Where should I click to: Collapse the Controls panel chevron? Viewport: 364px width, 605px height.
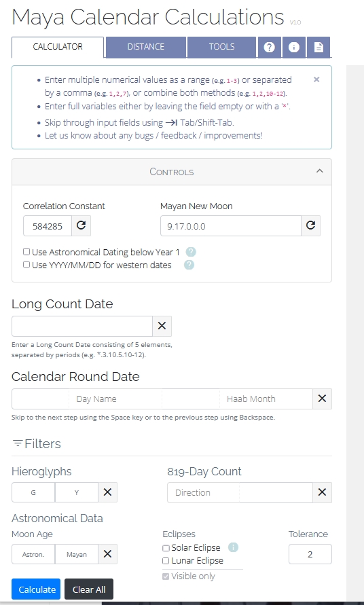320,171
